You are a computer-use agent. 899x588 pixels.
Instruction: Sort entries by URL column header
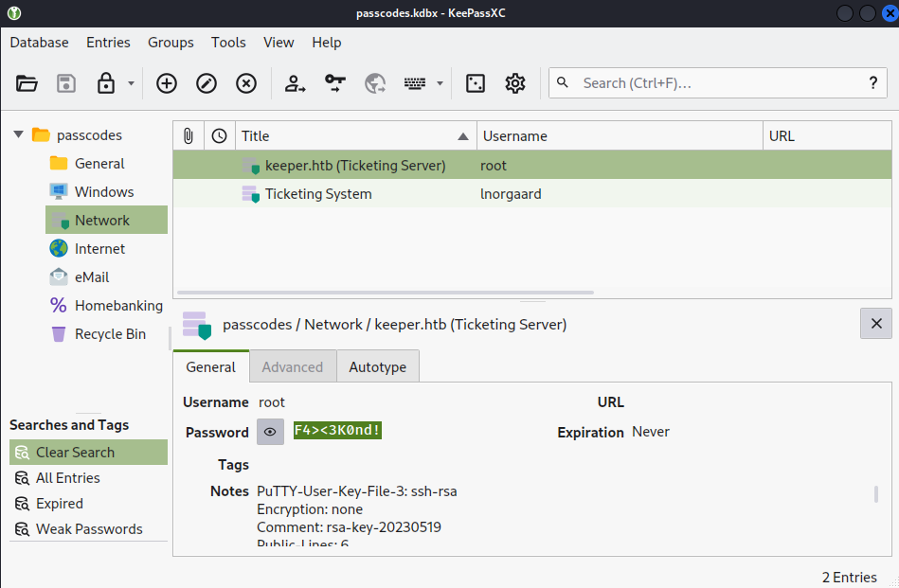827,135
